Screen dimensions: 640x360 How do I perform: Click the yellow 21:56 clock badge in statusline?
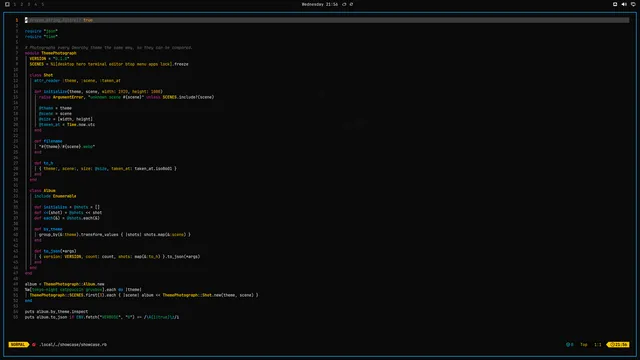(619, 344)
